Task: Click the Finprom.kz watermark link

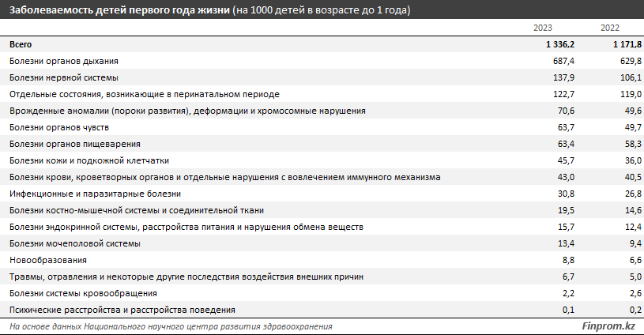Action: 608,326
